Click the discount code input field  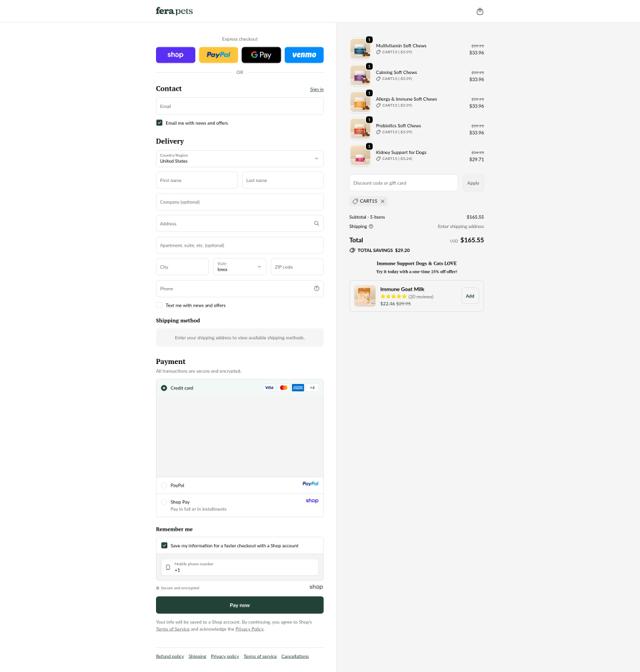[403, 183]
